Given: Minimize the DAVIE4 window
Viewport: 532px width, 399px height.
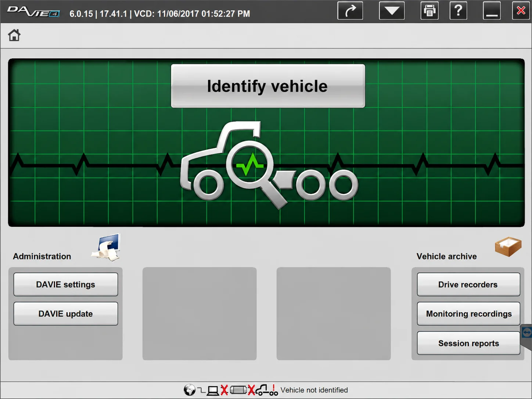Looking at the screenshot, I should click(x=492, y=11).
